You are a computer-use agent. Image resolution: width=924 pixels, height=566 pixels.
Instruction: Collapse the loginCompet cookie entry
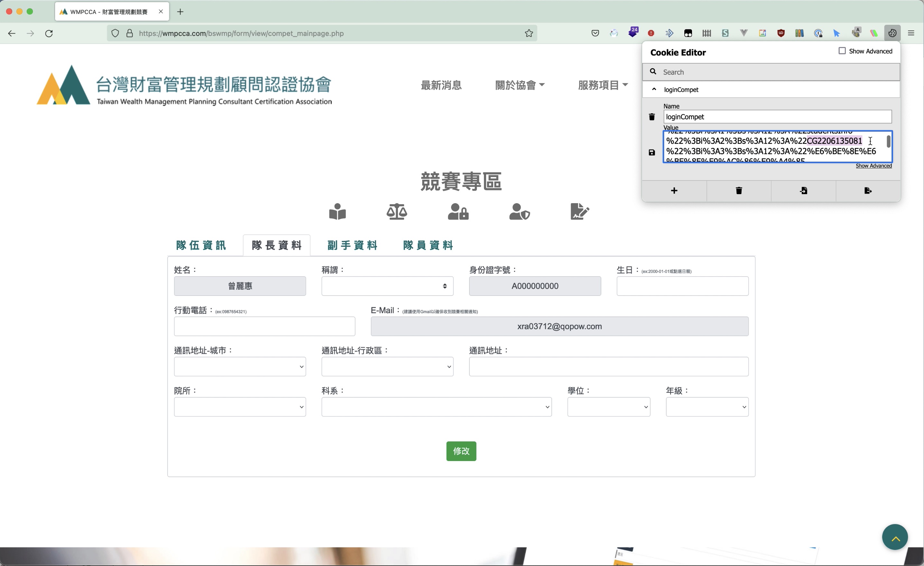[654, 89]
